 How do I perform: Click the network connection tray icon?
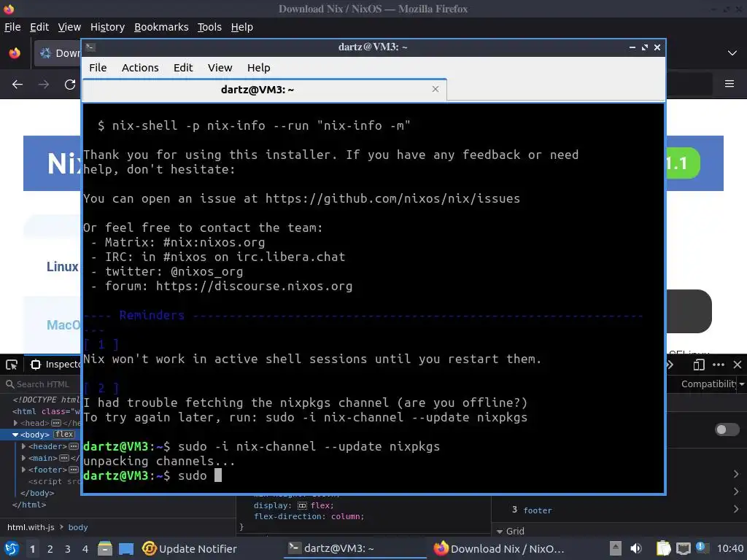[x=683, y=548]
